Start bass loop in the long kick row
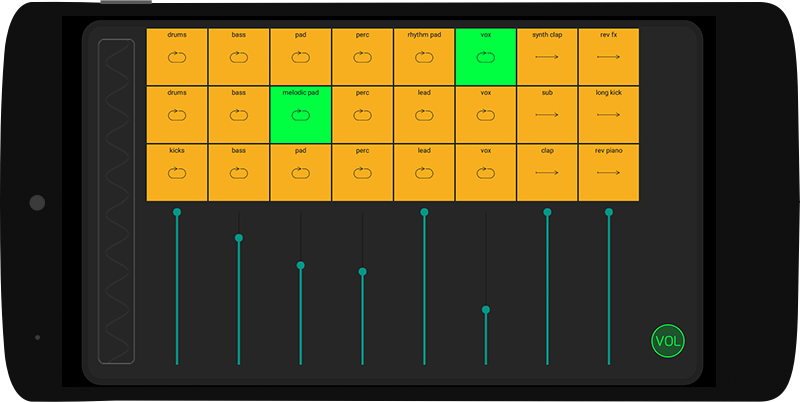Screen dimensions: 800x402 239,115
